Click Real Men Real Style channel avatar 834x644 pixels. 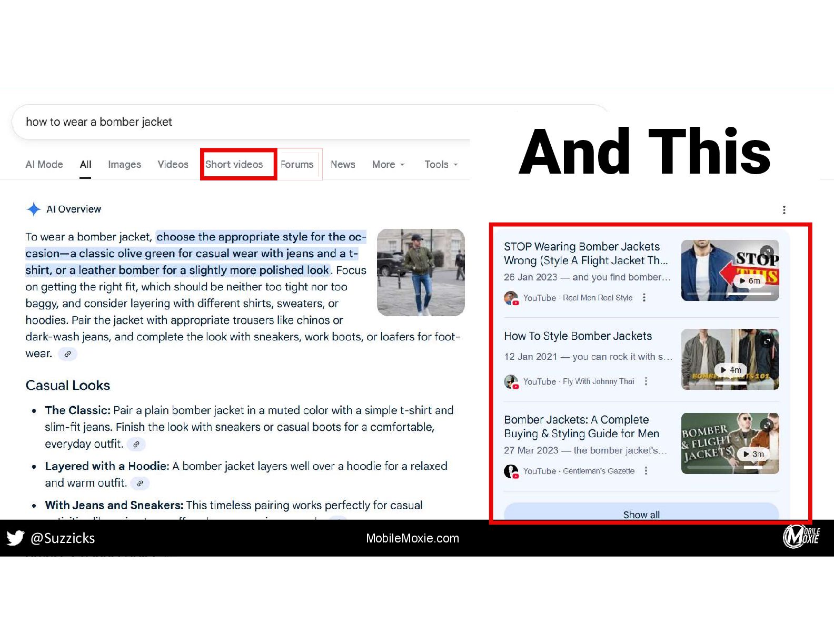(511, 298)
